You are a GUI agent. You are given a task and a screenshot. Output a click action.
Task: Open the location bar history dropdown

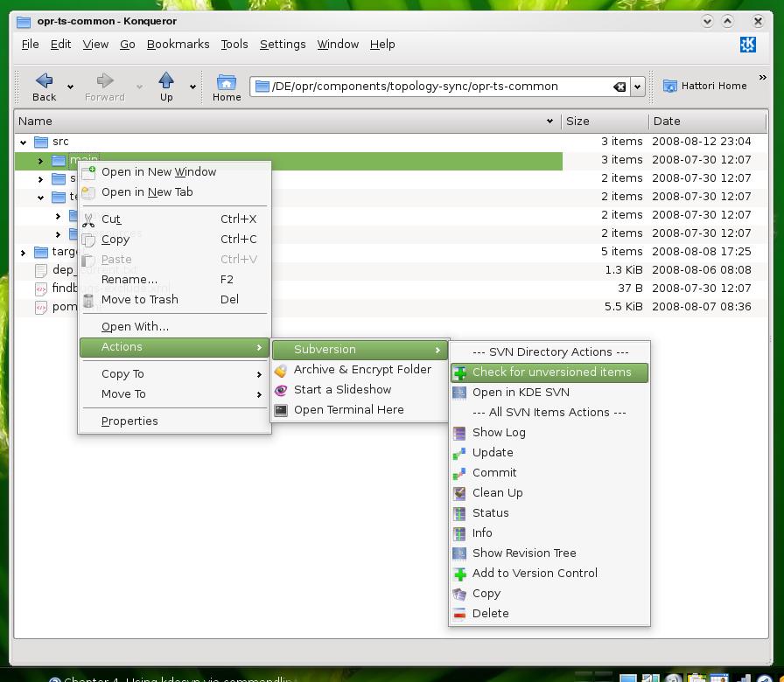tap(637, 87)
